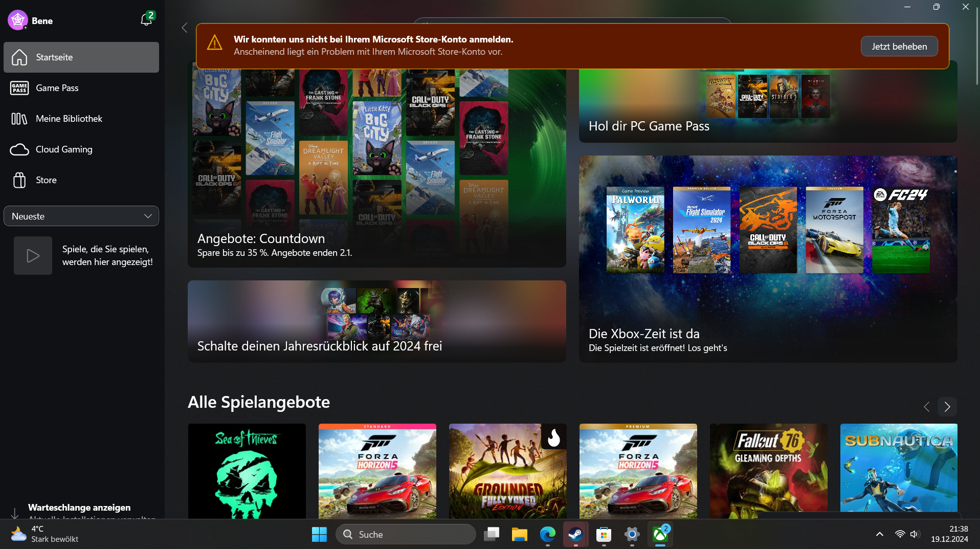
Task: Open the notifications bell with 2 alerts
Action: 147,19
